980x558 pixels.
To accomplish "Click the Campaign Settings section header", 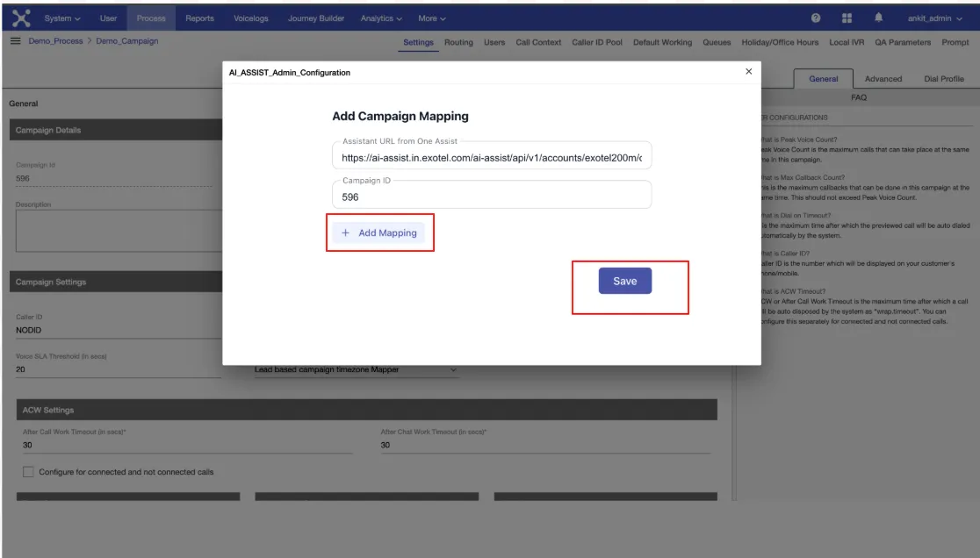I will click(116, 282).
